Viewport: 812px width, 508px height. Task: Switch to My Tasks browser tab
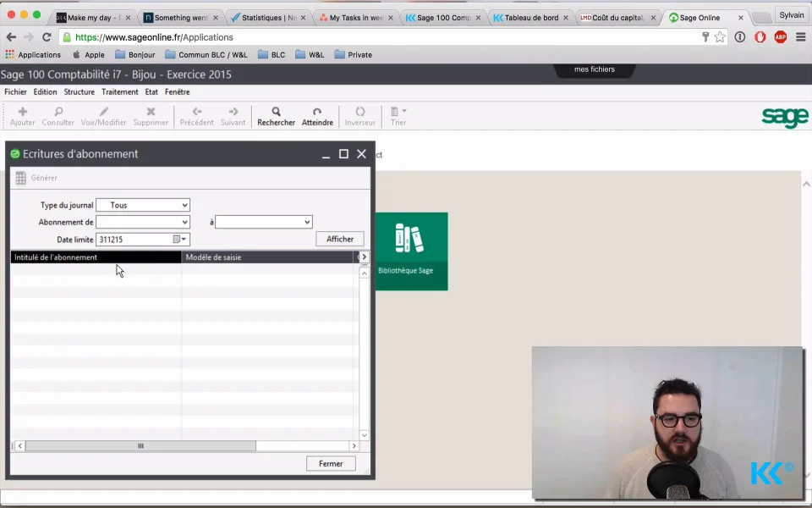point(356,18)
